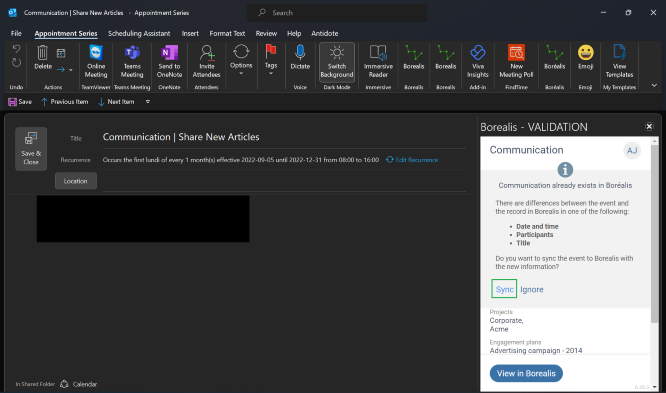
Task: Start Dictate voice input
Action: coord(300,58)
